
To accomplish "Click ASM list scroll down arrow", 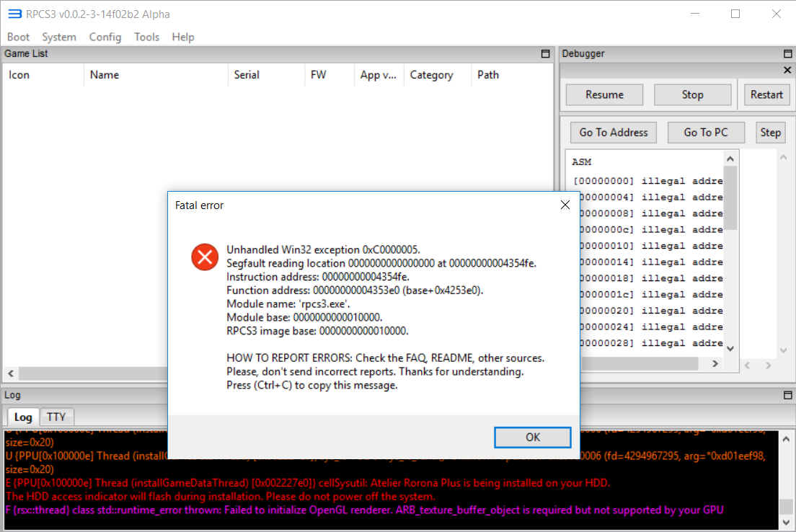I will (730, 349).
